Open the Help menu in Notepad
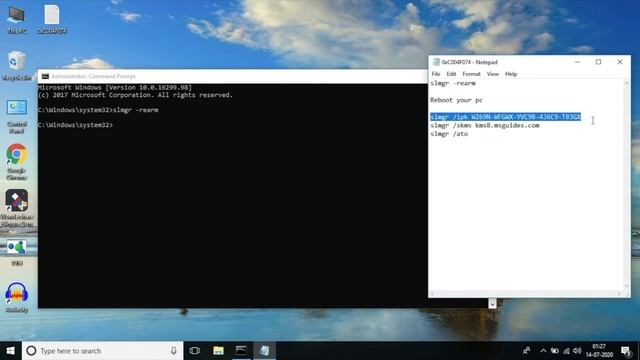The width and height of the screenshot is (640, 360). pyautogui.click(x=511, y=74)
